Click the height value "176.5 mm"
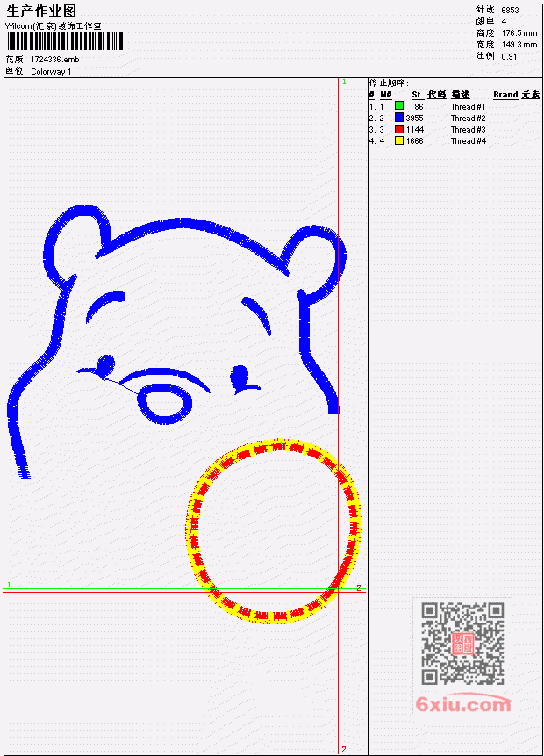The height and width of the screenshot is (756, 544). pos(519,32)
